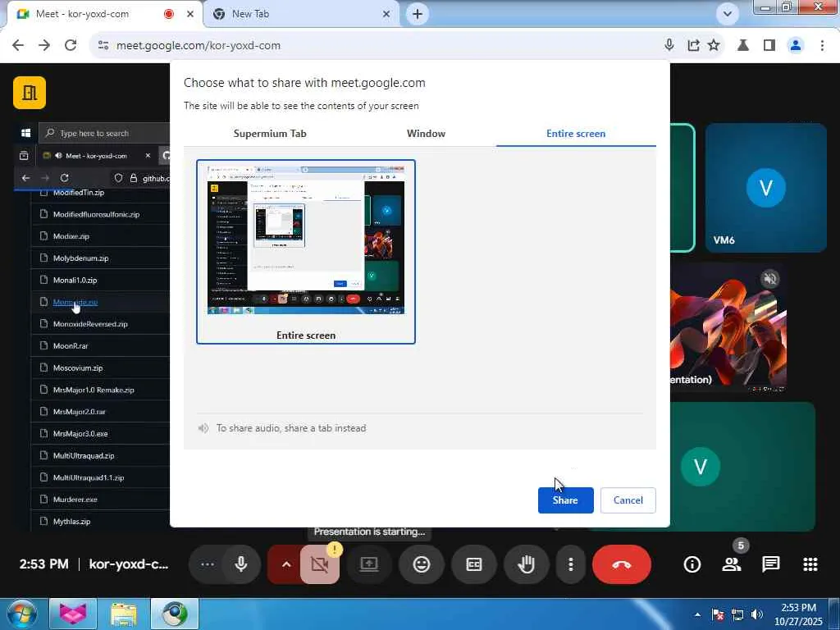
Task: Click the network tray icon
Action: [x=737, y=614]
